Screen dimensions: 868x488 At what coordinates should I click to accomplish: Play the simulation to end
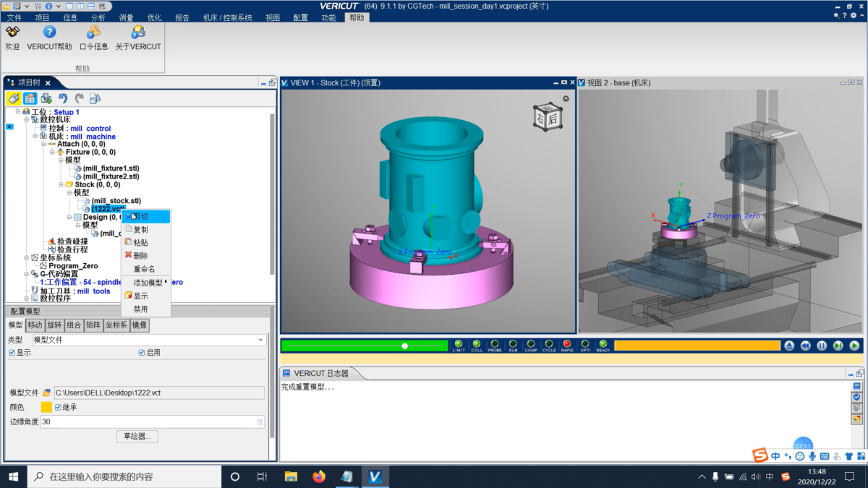coord(854,346)
